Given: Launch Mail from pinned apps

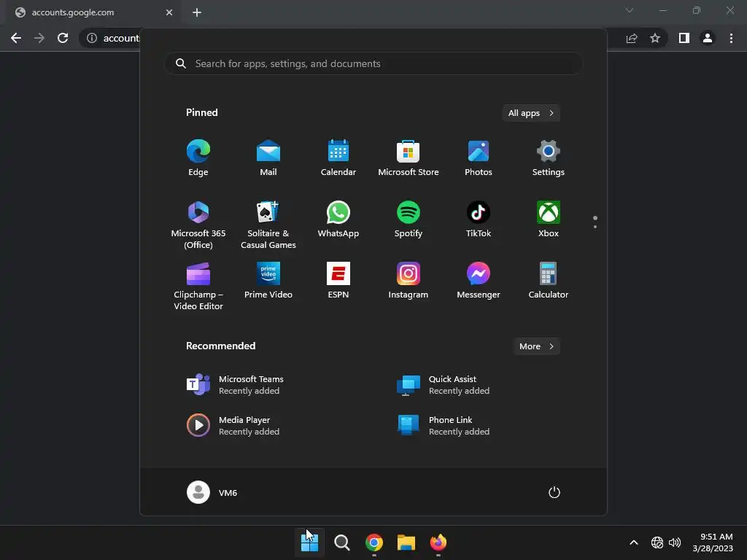Looking at the screenshot, I should point(268,158).
